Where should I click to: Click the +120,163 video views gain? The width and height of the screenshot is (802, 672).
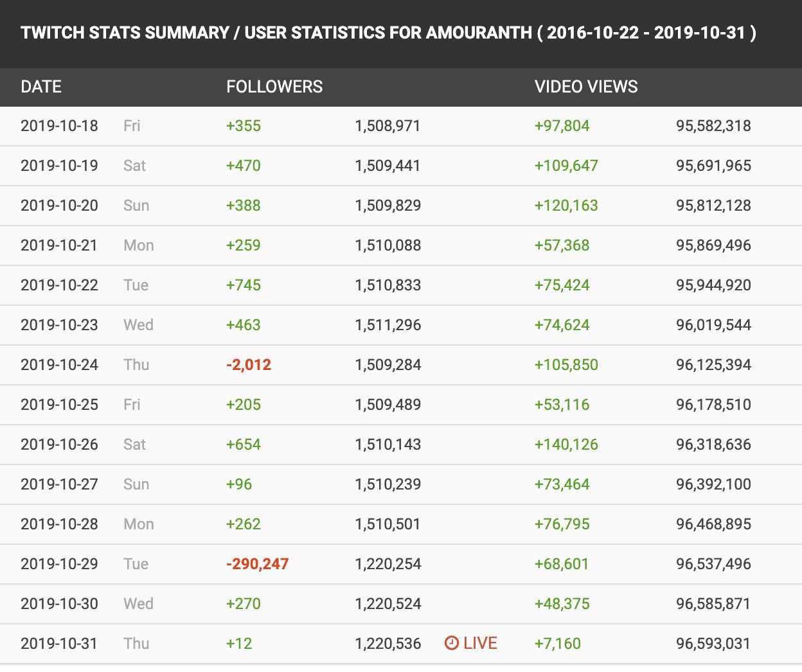point(566,206)
